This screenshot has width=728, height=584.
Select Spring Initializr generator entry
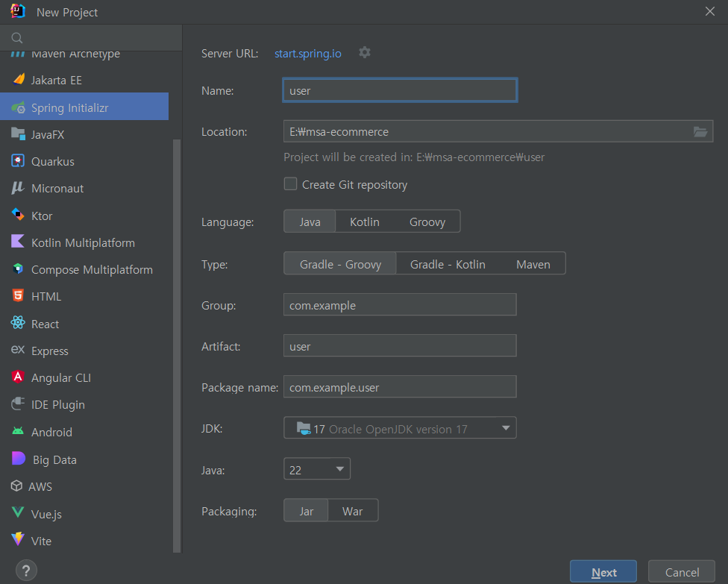[x=84, y=107]
